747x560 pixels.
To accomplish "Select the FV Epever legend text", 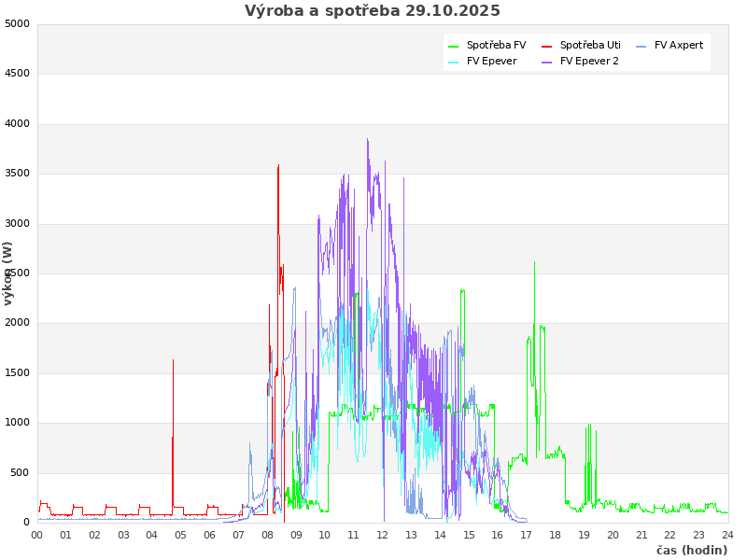I will 491,62.
